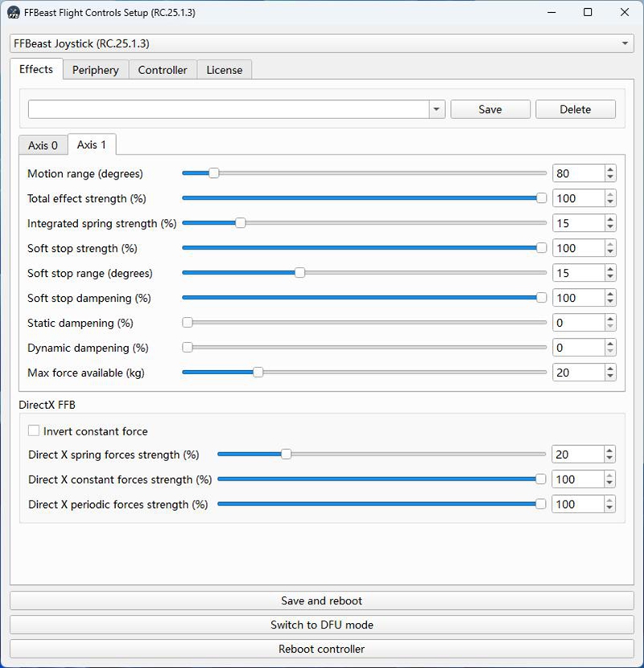Increase Soft stop range spinner value

tap(610, 269)
